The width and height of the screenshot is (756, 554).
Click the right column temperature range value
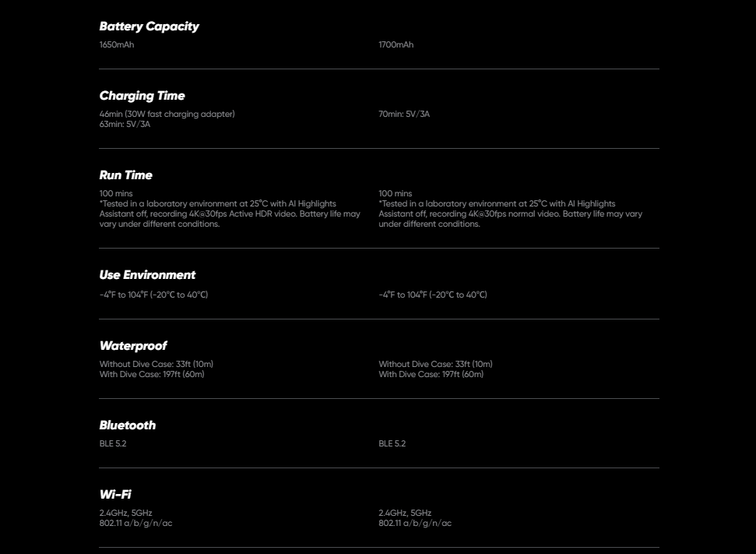click(x=433, y=295)
